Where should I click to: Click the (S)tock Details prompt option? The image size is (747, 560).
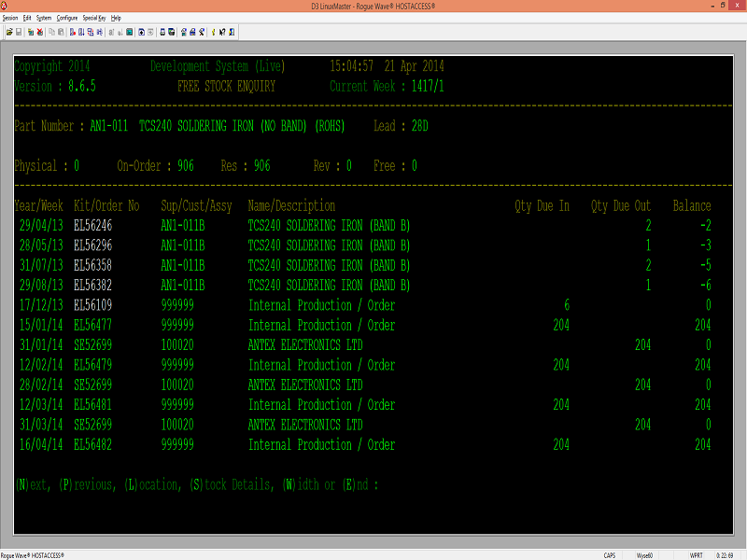coord(232,484)
